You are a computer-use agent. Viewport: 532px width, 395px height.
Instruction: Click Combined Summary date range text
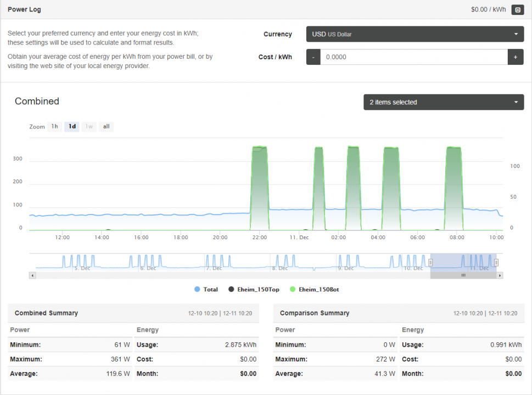[220, 313]
